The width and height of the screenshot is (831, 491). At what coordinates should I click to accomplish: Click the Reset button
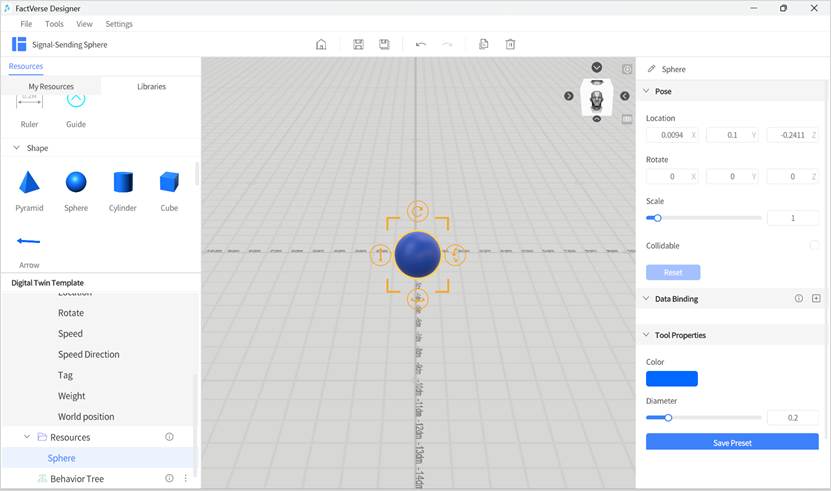coord(673,273)
